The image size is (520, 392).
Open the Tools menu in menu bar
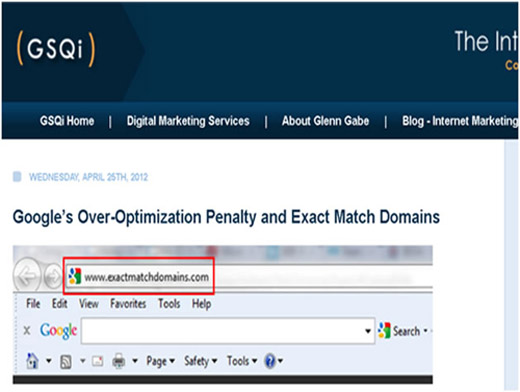pyautogui.click(x=169, y=304)
